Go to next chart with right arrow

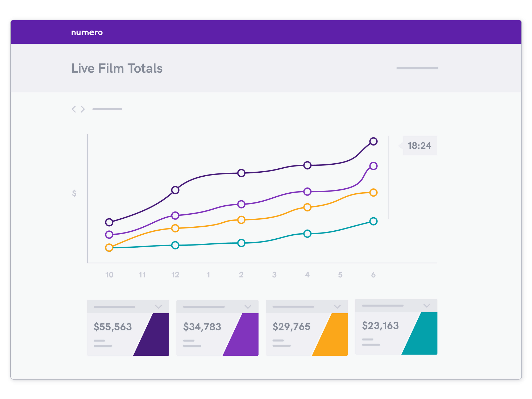coord(83,109)
